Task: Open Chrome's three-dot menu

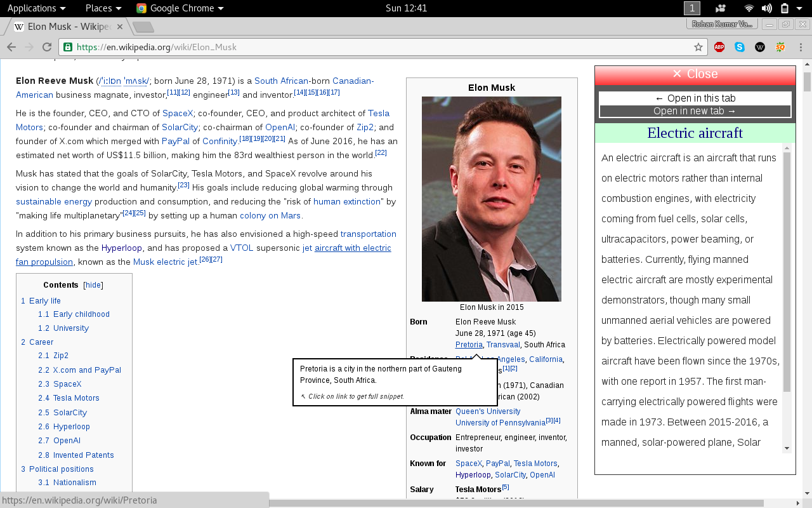Action: [799, 47]
